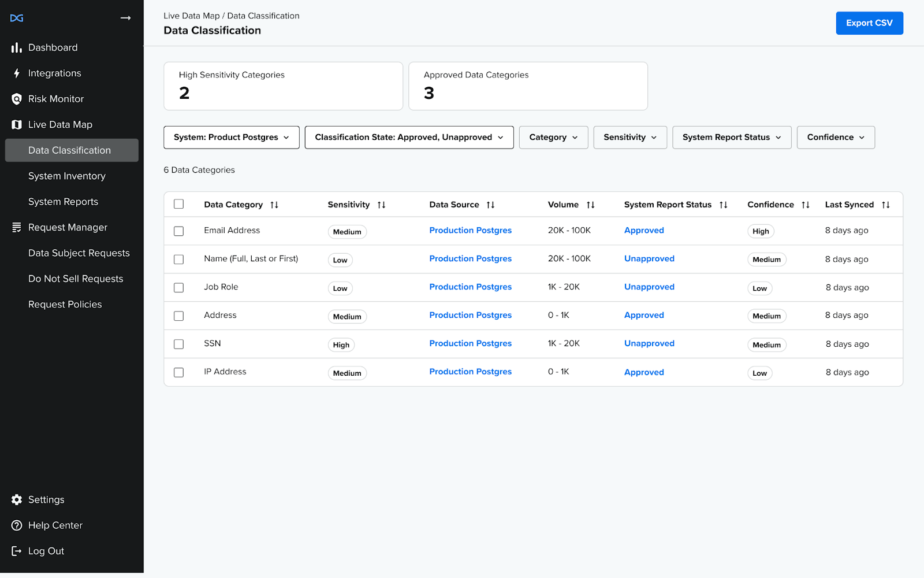Collapse the sidebar using the arrow icon
This screenshot has width=924, height=578.
coord(125,18)
